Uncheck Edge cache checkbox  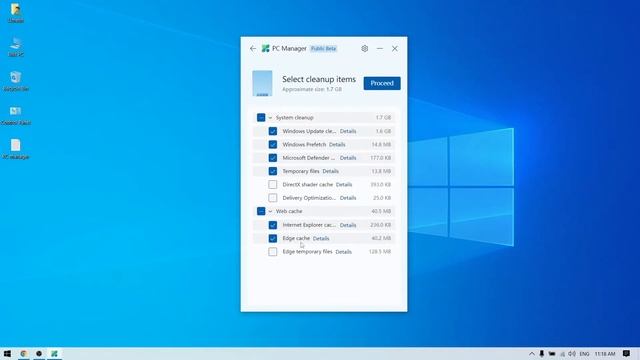click(273, 238)
